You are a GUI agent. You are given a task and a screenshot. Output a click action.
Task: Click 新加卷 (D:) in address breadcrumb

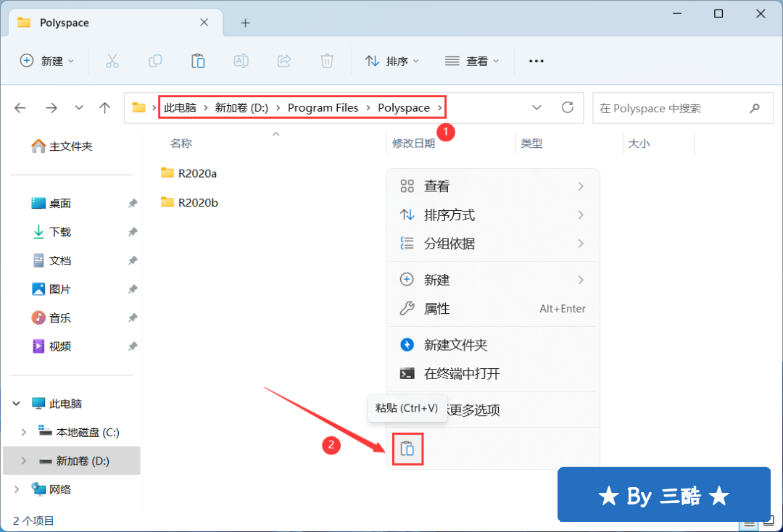[241, 108]
